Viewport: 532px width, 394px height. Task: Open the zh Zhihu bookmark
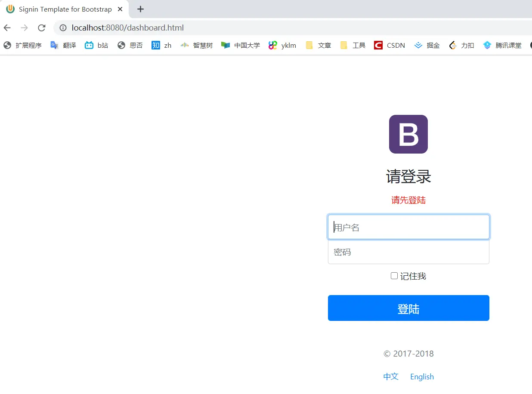(161, 45)
